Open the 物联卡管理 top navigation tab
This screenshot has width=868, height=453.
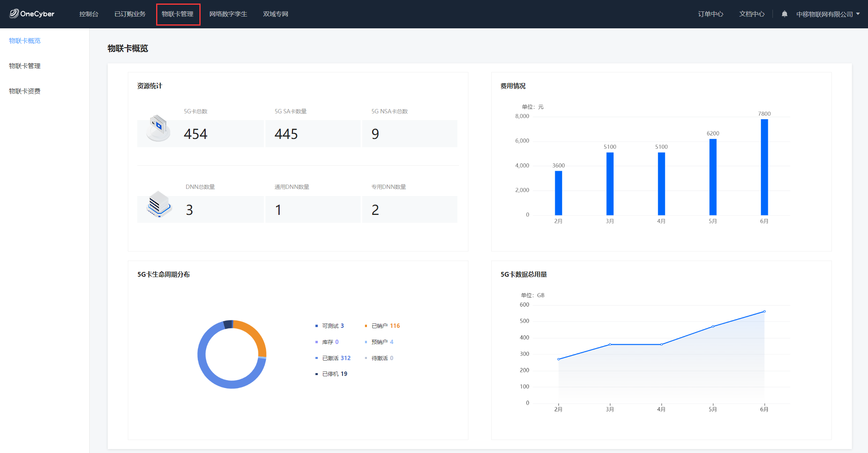(x=178, y=14)
